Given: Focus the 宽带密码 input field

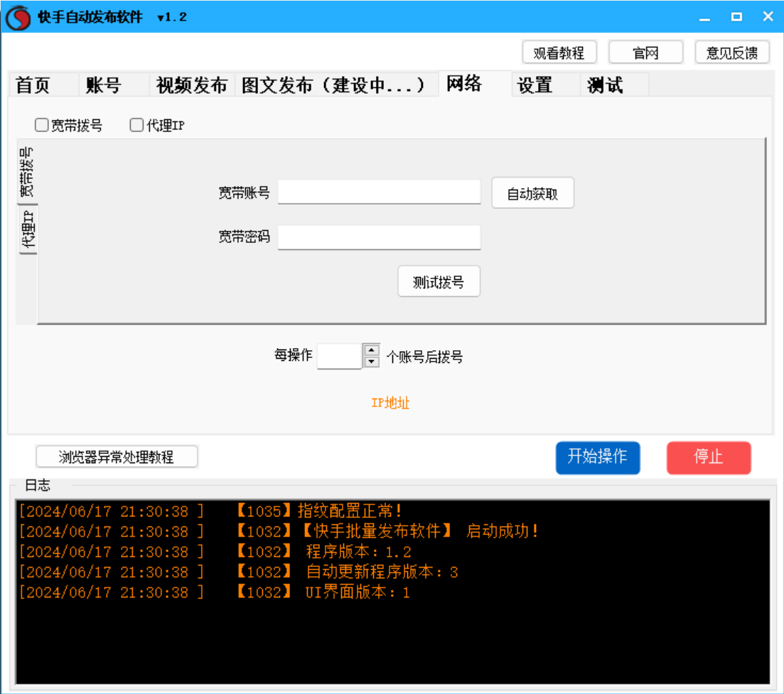Looking at the screenshot, I should (379, 237).
